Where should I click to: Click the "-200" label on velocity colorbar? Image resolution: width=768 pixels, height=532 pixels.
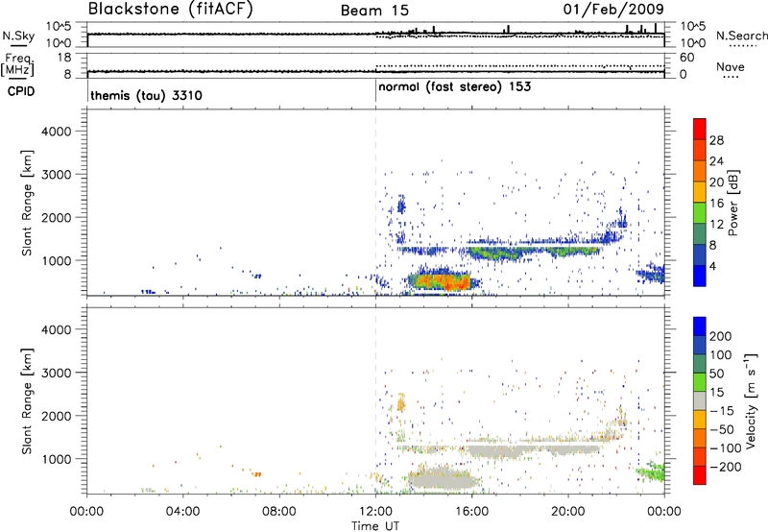click(x=725, y=467)
